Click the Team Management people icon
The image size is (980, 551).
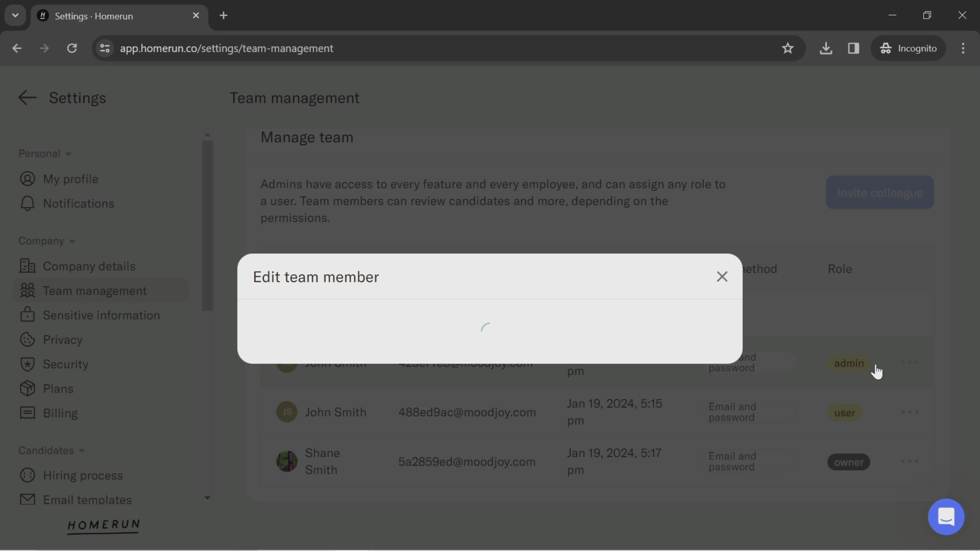[x=27, y=291]
